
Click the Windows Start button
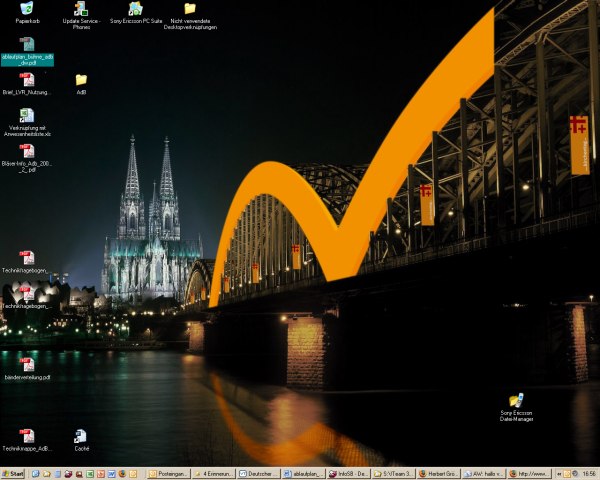click(13, 473)
